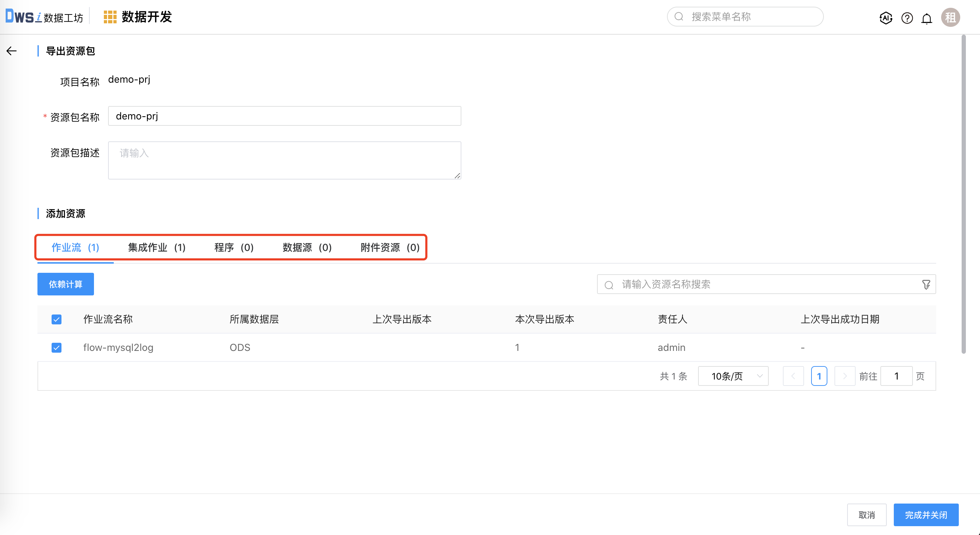Click the 资源包描述 text area
Viewport: 980px width, 535px height.
[x=284, y=160]
